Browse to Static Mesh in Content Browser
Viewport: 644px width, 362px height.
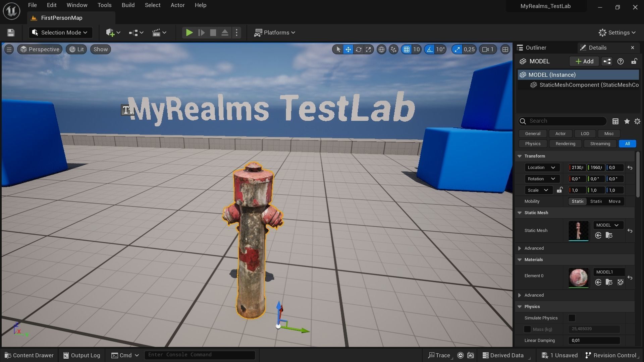coord(609,235)
